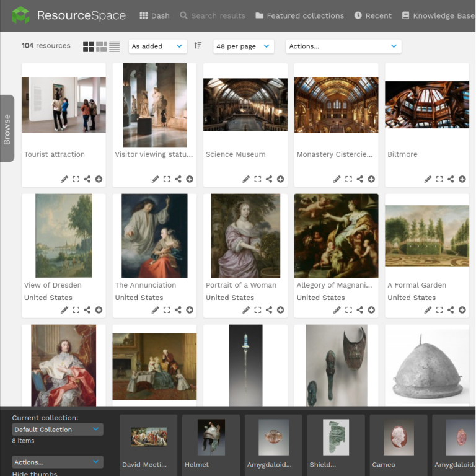Open the 'As added' sort dropdown
476x476 pixels.
[157, 46]
